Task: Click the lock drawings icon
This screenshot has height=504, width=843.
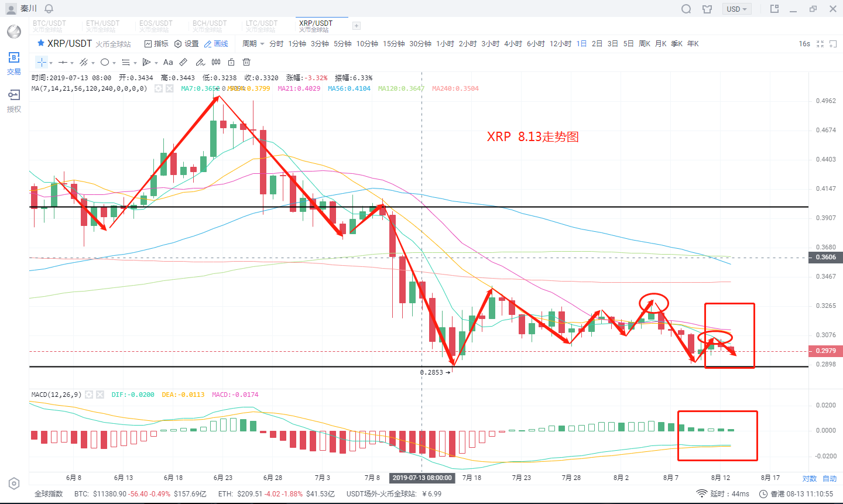Action: coord(231,62)
